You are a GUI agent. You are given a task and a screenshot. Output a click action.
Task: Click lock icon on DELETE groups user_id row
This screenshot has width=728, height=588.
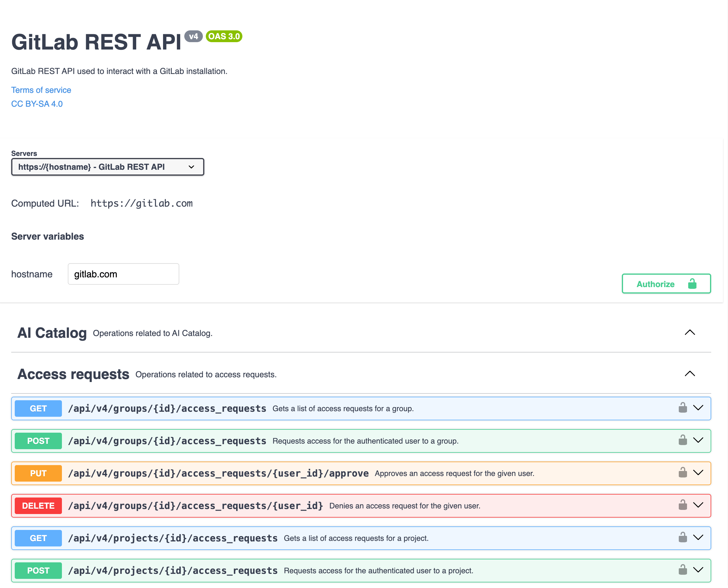[x=683, y=505]
